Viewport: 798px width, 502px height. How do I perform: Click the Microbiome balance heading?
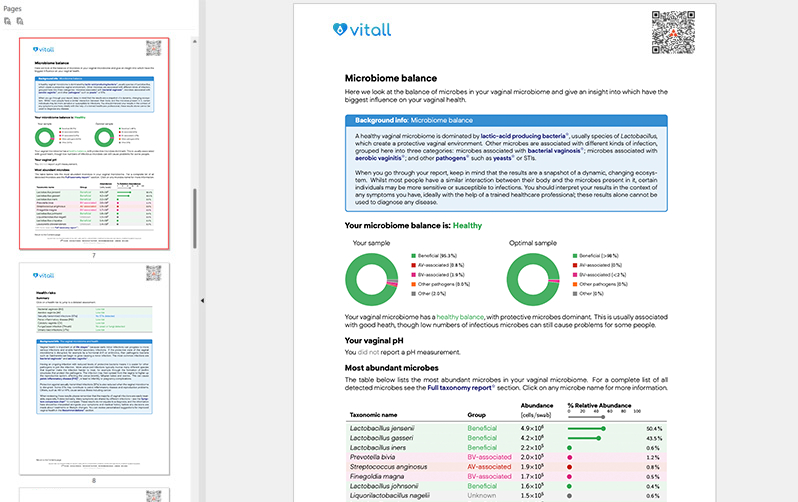pos(391,78)
